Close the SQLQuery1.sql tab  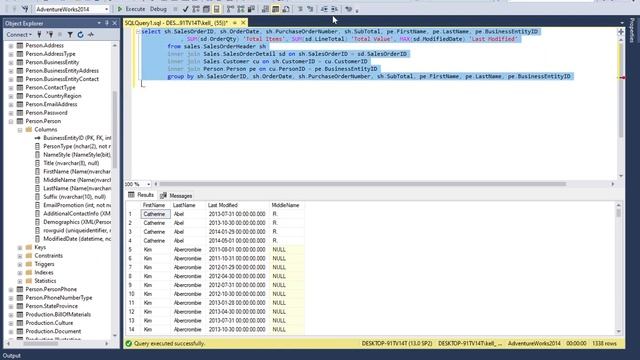tap(243, 23)
